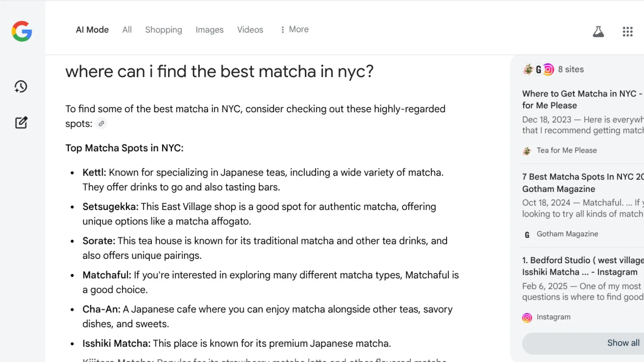644x362 pixels.
Task: Switch to the Images tab
Action: [209, 30]
